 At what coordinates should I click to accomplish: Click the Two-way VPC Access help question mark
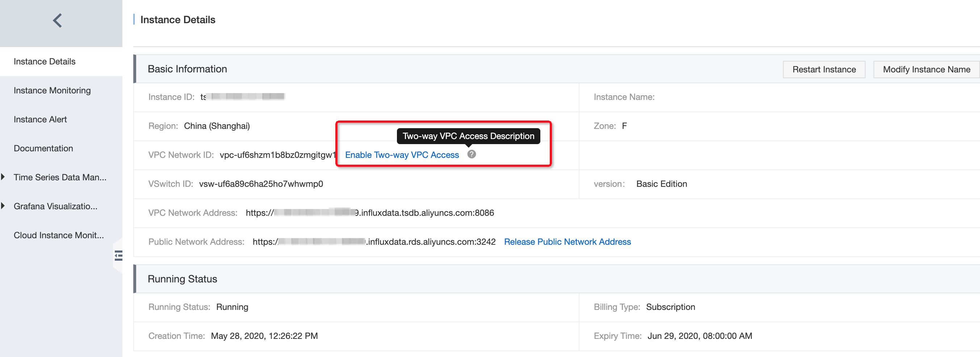[x=472, y=154]
